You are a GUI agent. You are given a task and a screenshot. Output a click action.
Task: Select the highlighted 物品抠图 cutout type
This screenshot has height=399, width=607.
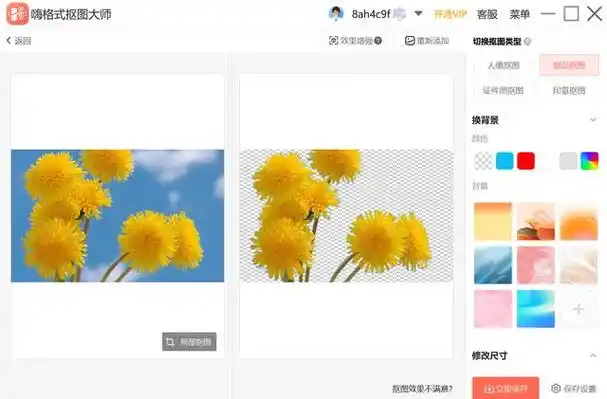tap(569, 65)
